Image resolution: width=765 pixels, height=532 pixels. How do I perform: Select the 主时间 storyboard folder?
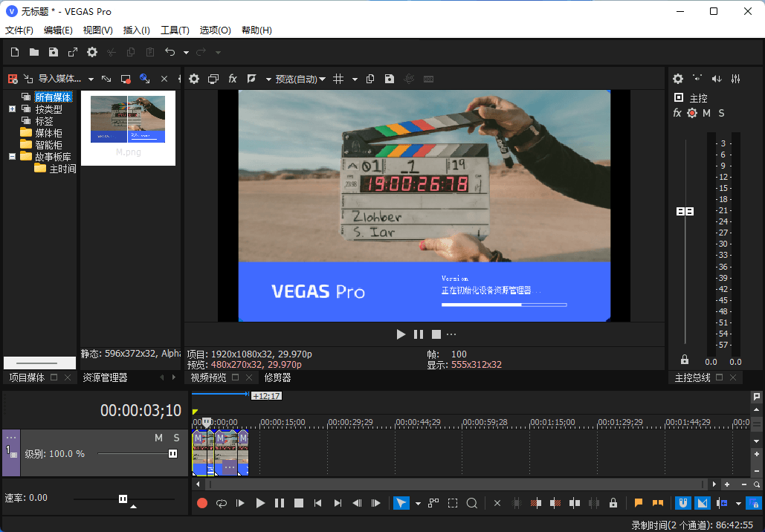tap(62, 169)
